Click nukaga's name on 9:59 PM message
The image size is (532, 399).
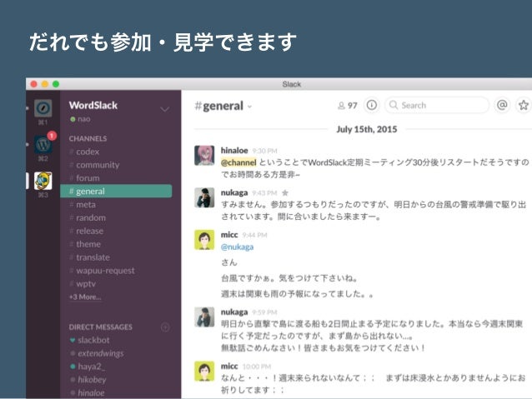[x=234, y=312]
